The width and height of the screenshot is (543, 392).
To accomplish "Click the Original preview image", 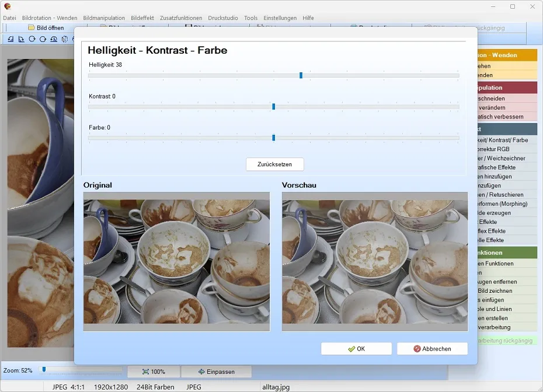I will tap(176, 261).
